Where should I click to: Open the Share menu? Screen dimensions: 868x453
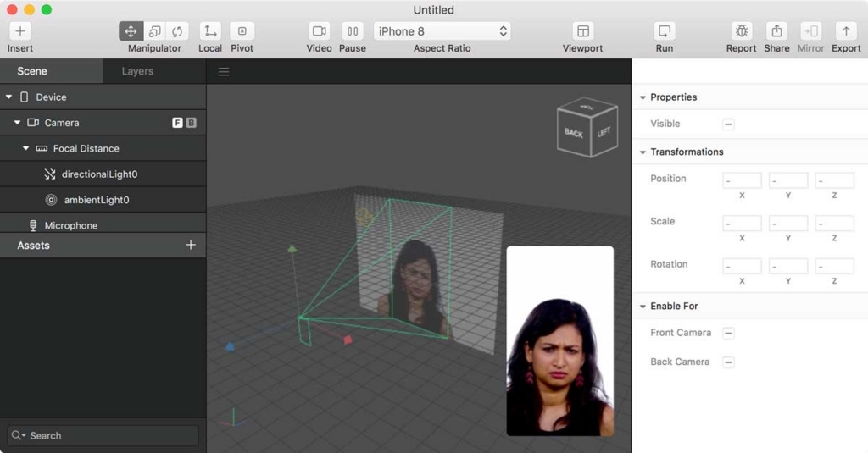coord(776,31)
